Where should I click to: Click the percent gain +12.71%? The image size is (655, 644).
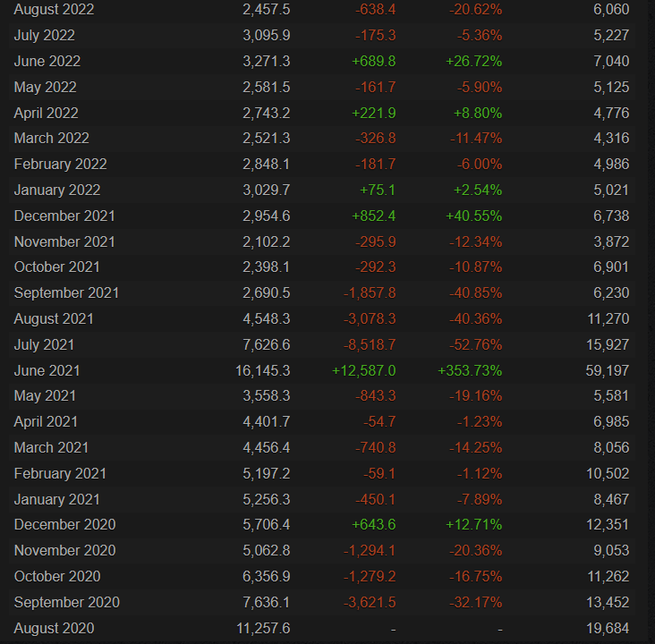coord(474,524)
